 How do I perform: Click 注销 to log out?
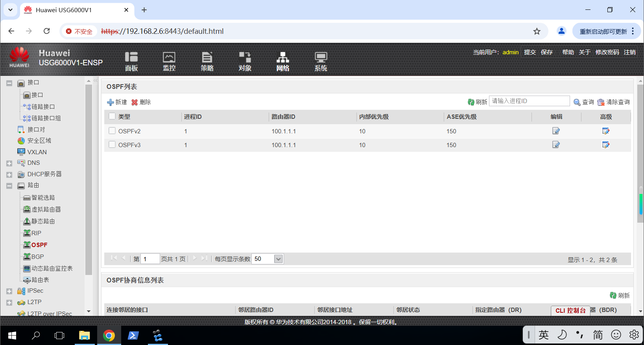[630, 52]
